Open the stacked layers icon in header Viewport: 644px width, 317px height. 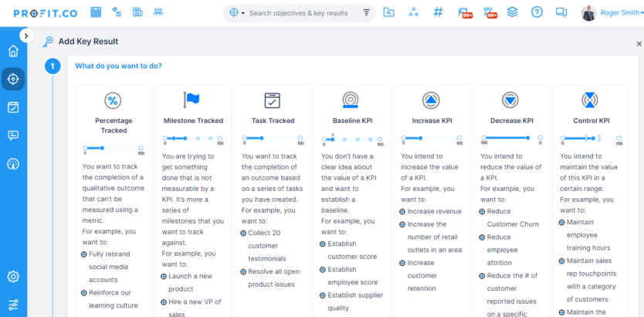click(x=513, y=12)
